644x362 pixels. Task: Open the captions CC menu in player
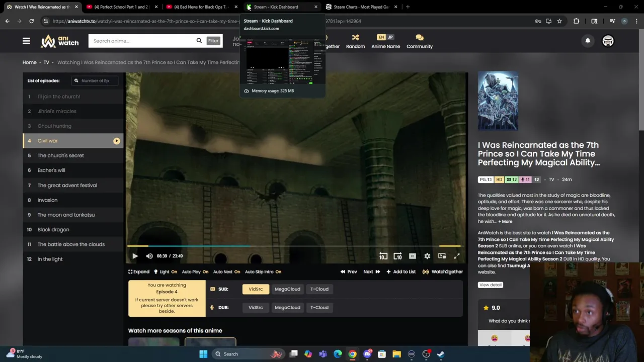click(x=413, y=256)
